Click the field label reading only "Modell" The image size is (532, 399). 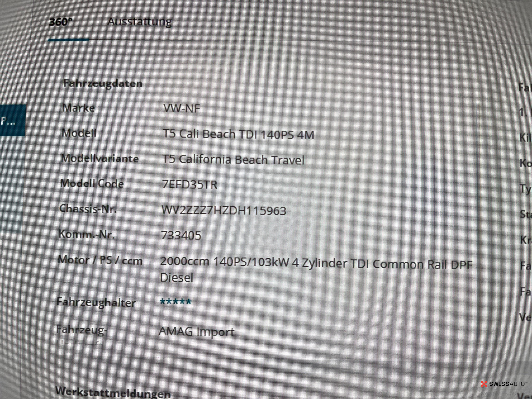[79, 133]
